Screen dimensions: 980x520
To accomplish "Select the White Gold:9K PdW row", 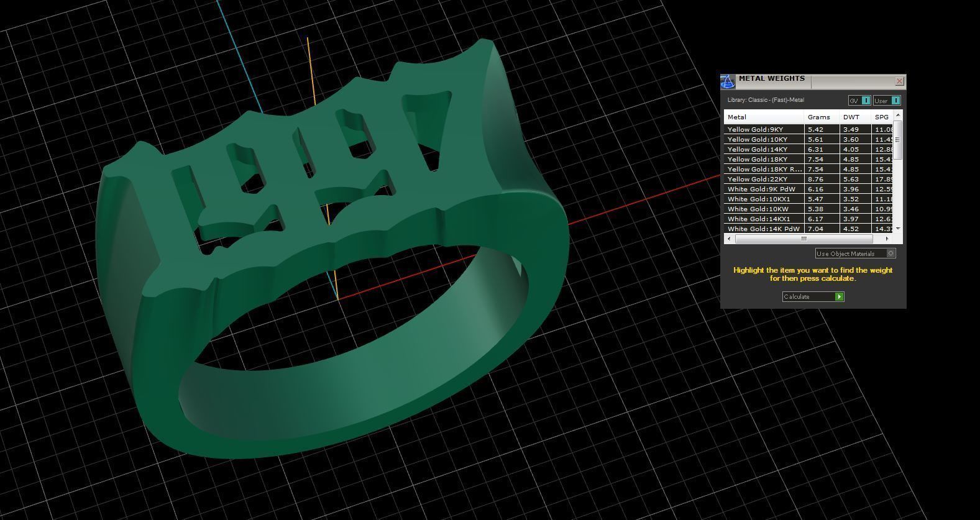I will (x=809, y=189).
